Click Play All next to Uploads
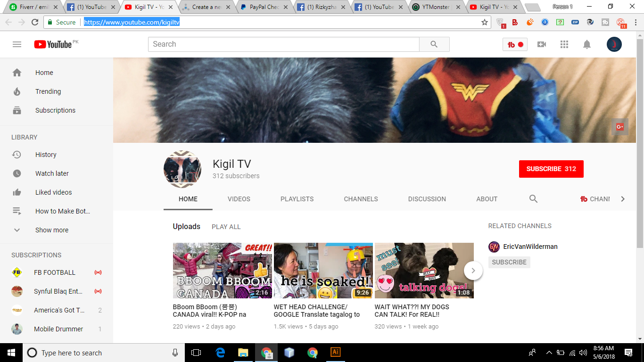The width and height of the screenshot is (644, 362). 226,227
